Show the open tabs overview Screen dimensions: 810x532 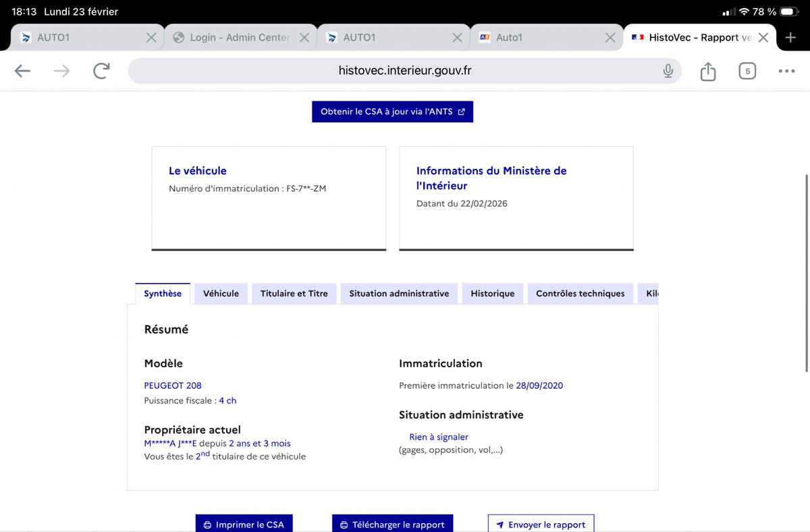pos(747,71)
